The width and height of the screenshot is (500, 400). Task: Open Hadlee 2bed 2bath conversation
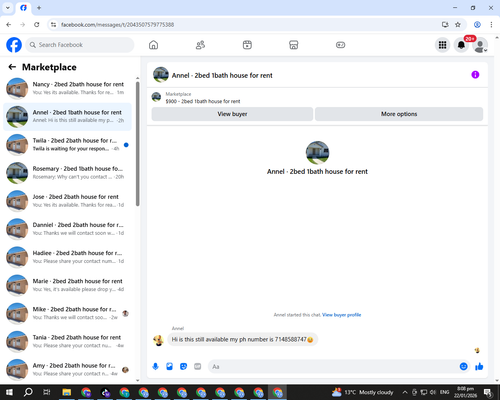point(67,257)
